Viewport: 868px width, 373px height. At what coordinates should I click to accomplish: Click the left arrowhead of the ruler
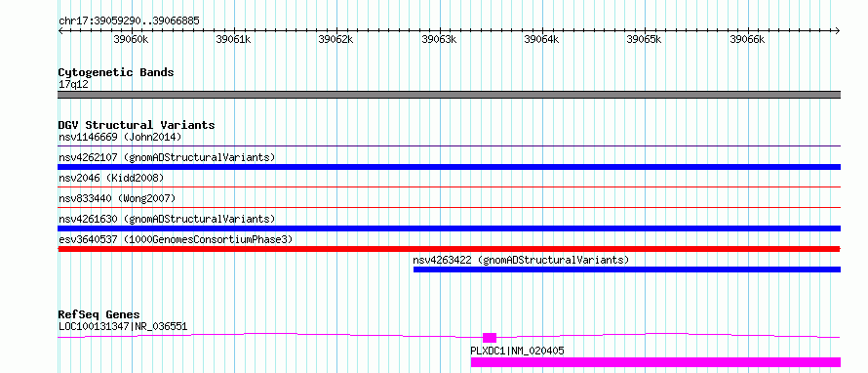[x=60, y=31]
